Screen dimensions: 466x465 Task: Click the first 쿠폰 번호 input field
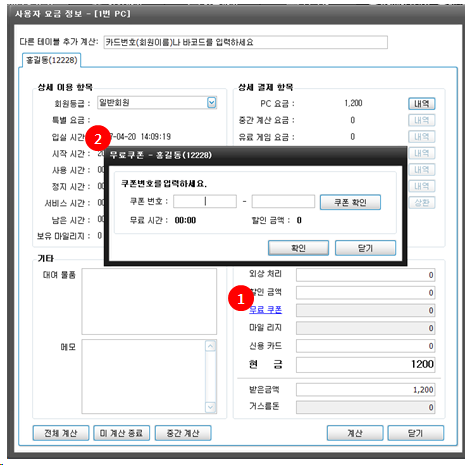[205, 201]
